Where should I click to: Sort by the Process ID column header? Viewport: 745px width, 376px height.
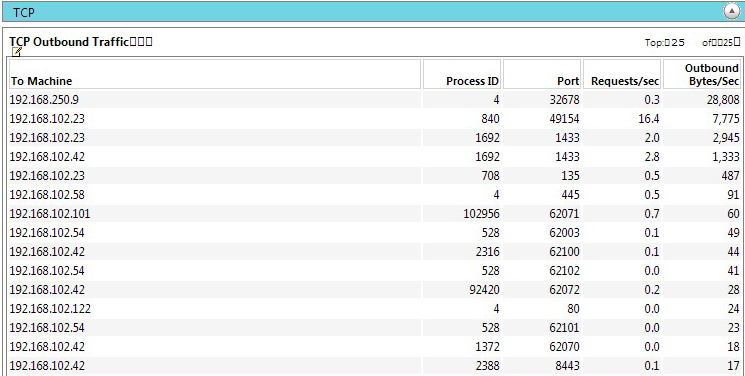(x=462, y=74)
